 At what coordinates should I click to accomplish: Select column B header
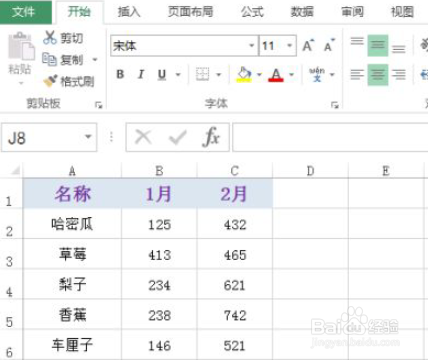[159, 171]
